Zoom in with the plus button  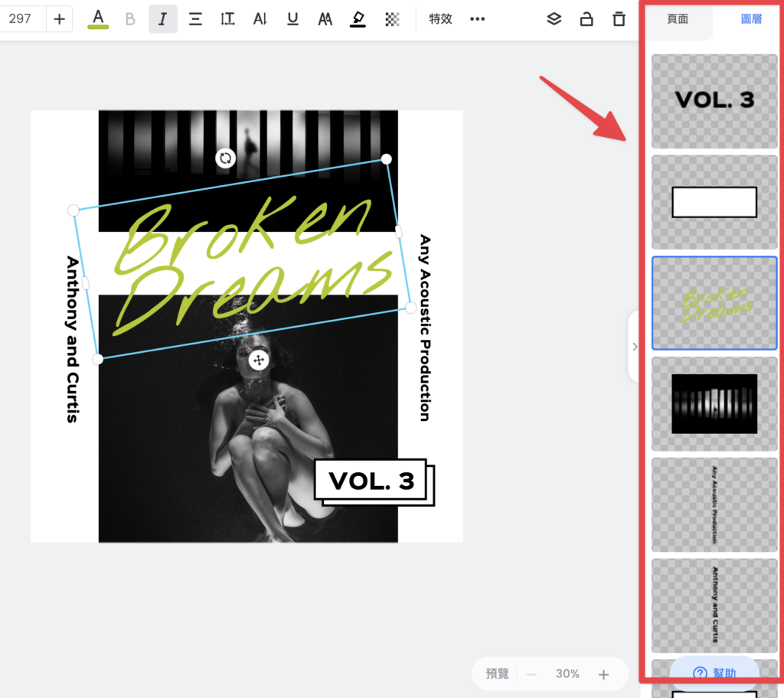[603, 674]
